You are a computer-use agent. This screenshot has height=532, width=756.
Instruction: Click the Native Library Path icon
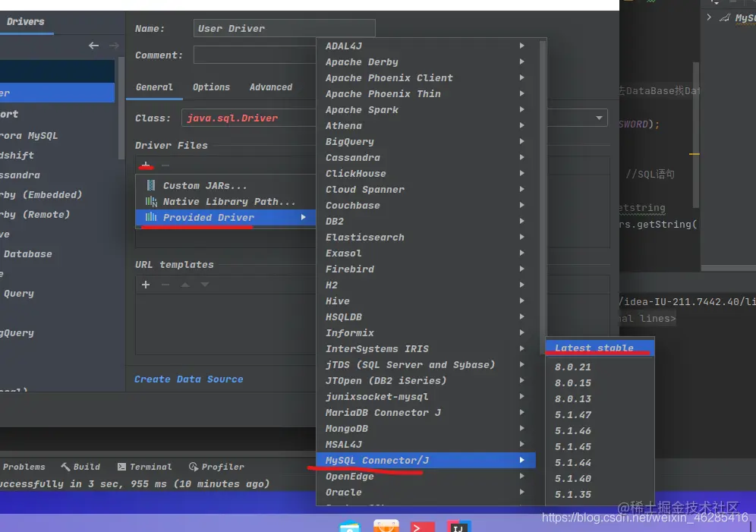tap(151, 201)
